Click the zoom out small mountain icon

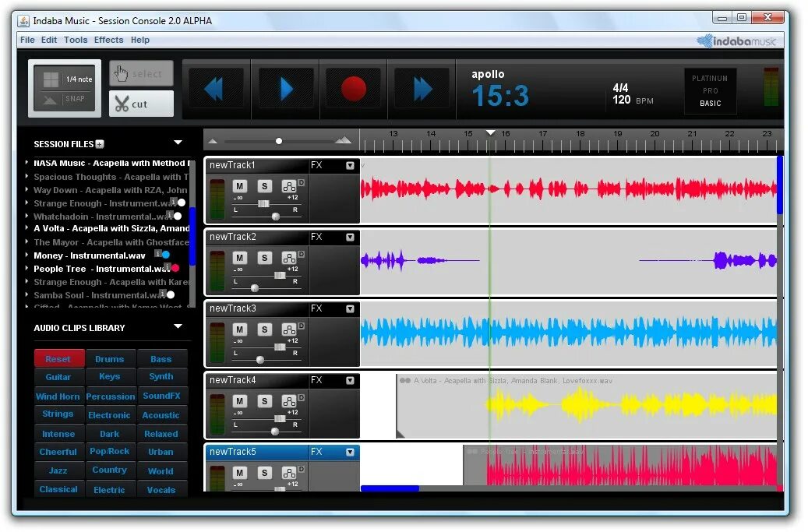coord(213,142)
